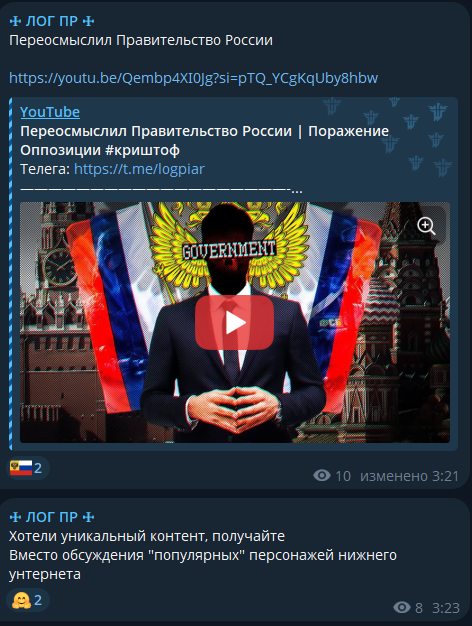Click the hugging face emoji reaction

click(x=28, y=600)
